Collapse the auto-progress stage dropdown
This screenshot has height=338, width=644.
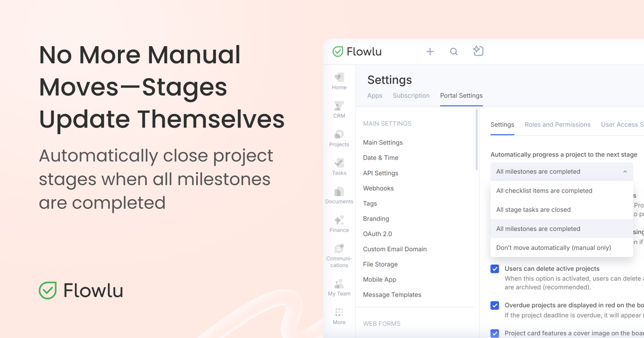[561, 172]
